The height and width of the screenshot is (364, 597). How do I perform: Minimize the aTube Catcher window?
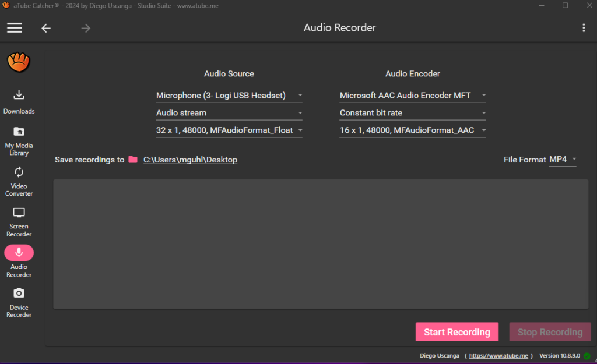pyautogui.click(x=542, y=5)
